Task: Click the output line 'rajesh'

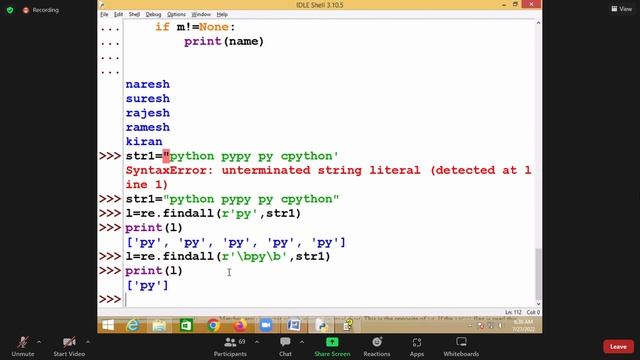Action: click(x=147, y=113)
